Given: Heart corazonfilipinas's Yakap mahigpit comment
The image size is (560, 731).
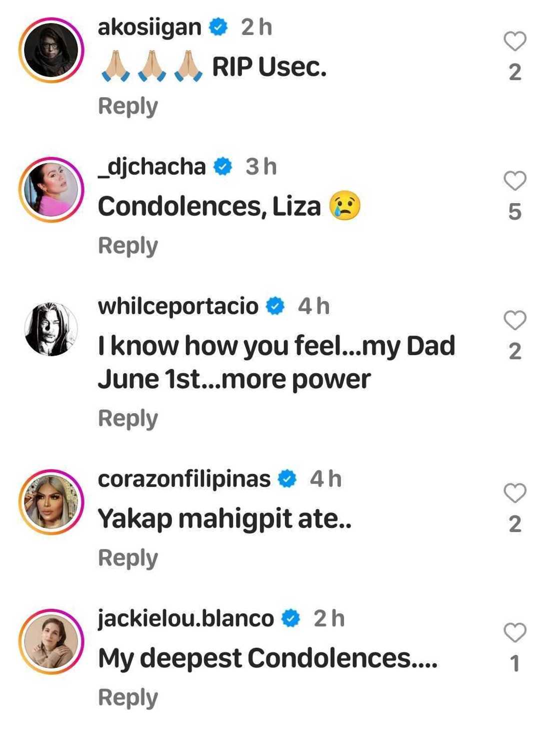Looking at the screenshot, I should [x=514, y=493].
